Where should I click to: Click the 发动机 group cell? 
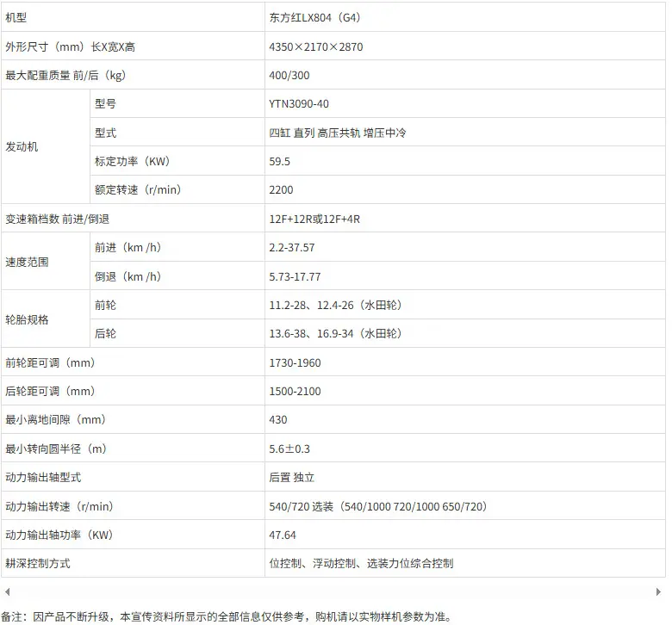point(46,146)
